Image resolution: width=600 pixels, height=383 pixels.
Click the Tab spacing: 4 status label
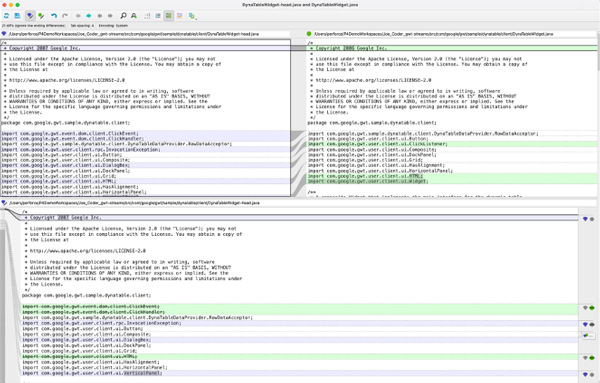click(x=82, y=26)
